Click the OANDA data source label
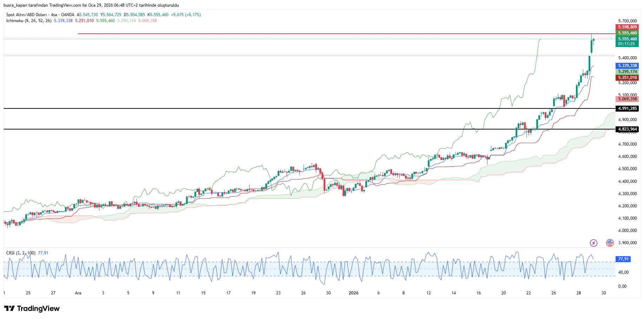The height and width of the screenshot is (319, 644). pyautogui.click(x=68, y=15)
